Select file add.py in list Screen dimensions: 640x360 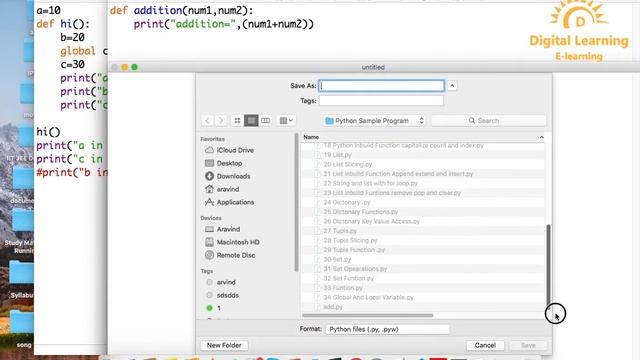(422, 307)
